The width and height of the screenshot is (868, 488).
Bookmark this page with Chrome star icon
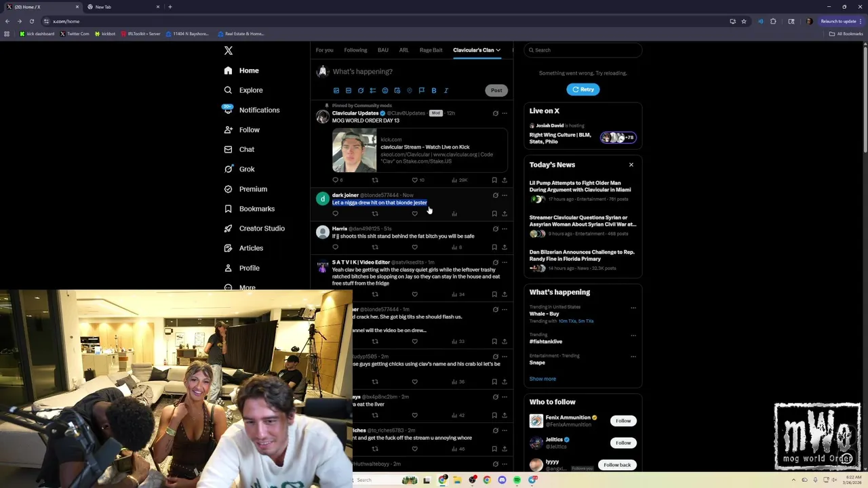tap(744, 21)
